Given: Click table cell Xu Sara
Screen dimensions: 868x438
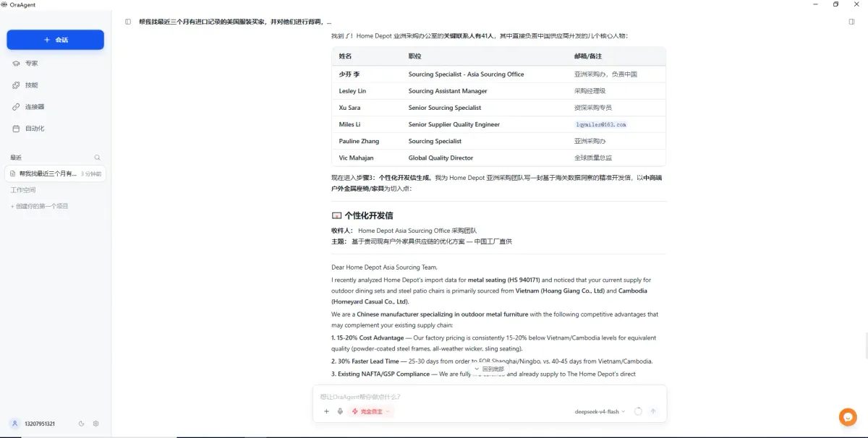Looking at the screenshot, I should coord(349,108).
